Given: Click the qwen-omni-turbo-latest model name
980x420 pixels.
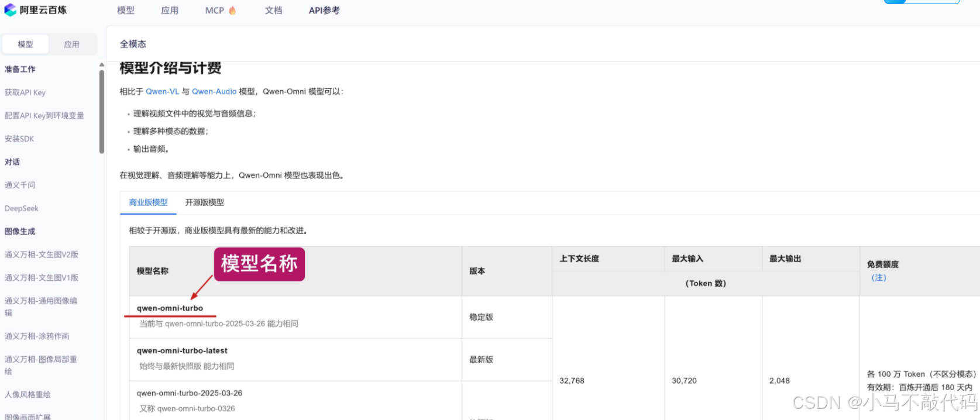Looking at the screenshot, I should point(182,351).
